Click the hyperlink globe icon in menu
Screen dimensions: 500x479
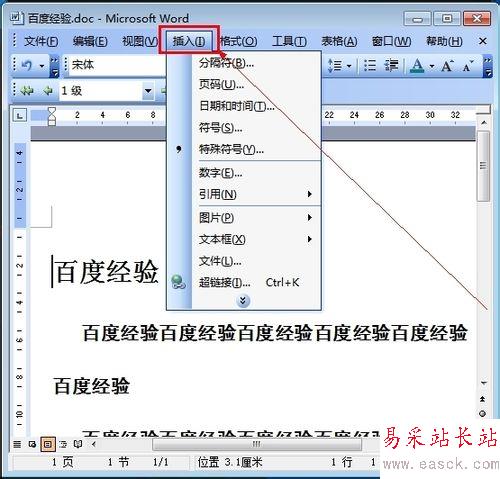tap(178, 282)
